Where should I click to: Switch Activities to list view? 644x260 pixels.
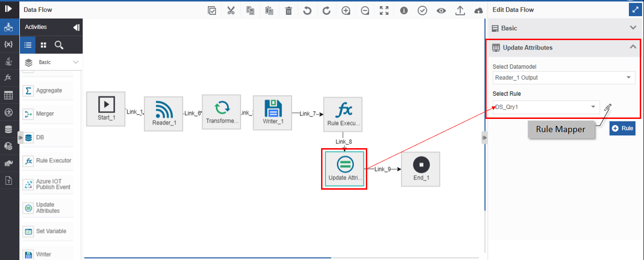click(x=28, y=45)
